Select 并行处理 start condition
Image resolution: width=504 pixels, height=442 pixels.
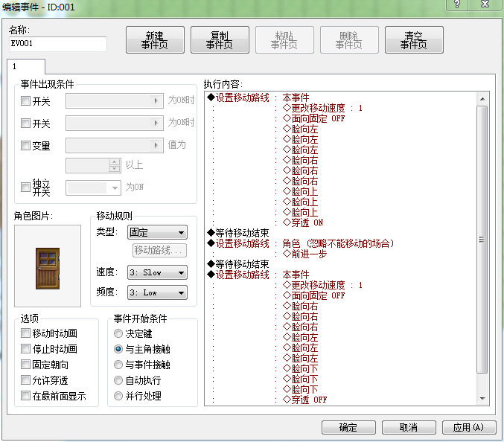(118, 396)
